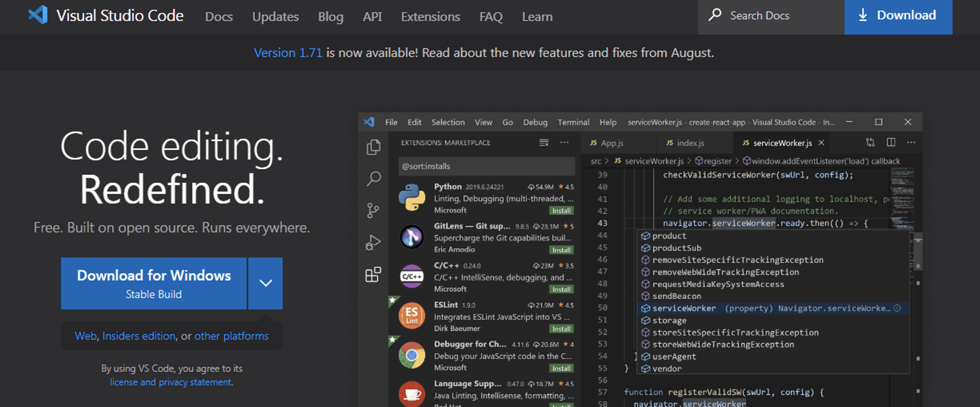The height and width of the screenshot is (407, 980).
Task: Install the GitLens extension
Action: (561, 250)
